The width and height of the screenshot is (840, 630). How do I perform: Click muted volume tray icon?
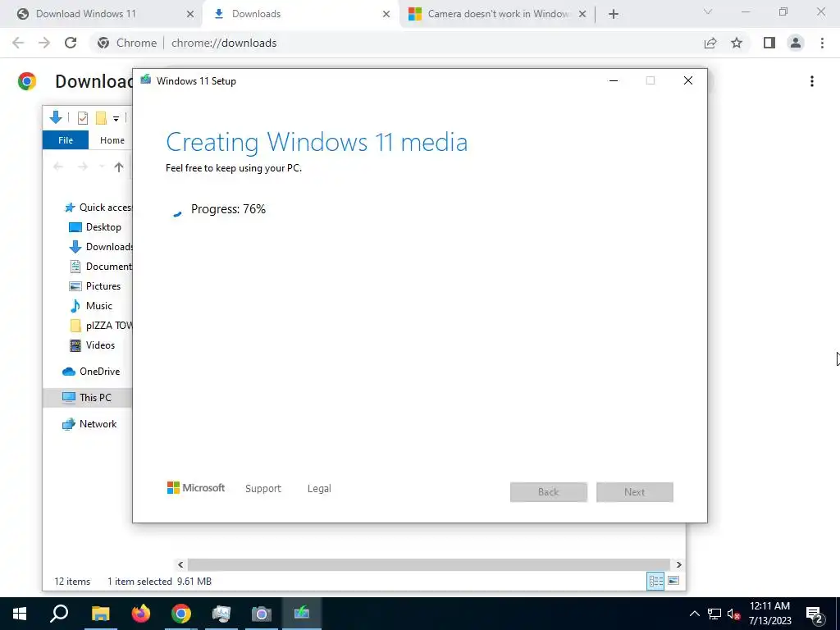click(734, 614)
